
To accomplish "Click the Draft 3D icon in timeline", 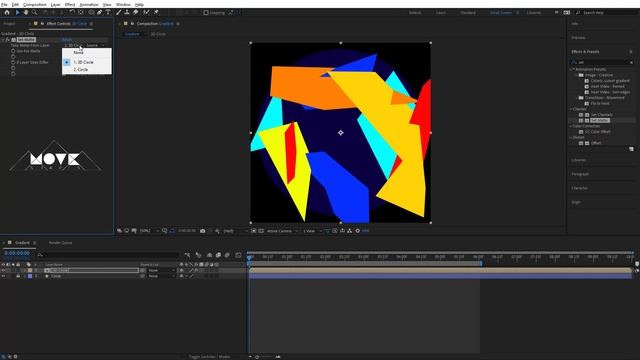I will [x=198, y=255].
